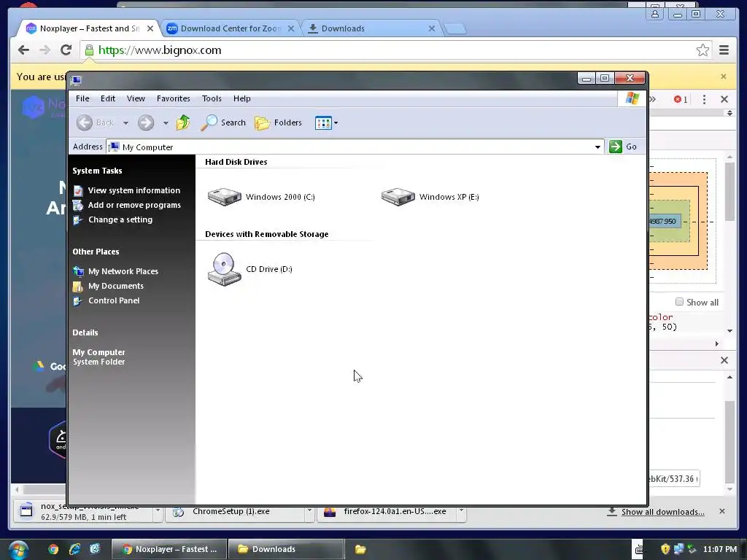
Task: Open the Views dropdown arrow
Action: click(336, 122)
